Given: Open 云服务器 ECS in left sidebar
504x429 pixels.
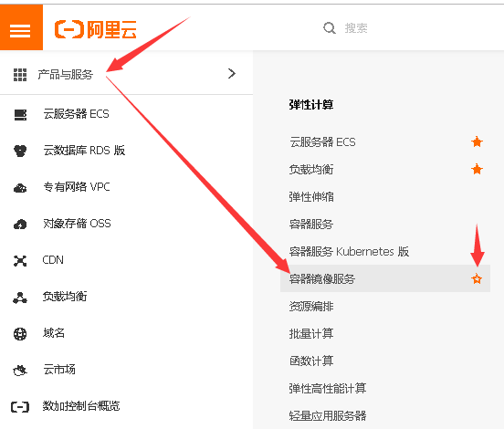Looking at the screenshot, I should pos(76,114).
